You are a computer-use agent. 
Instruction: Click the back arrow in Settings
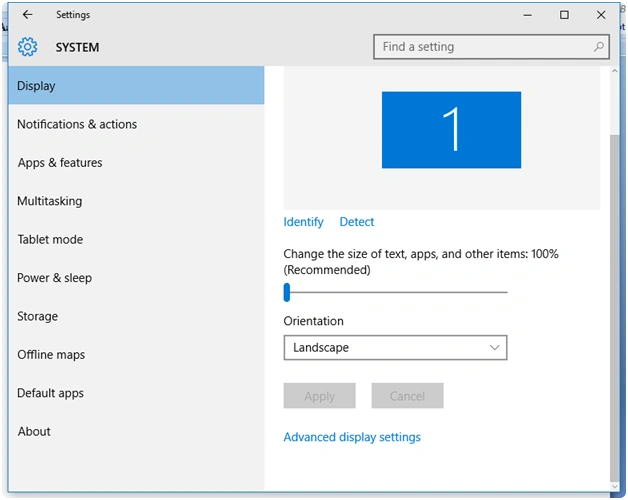(x=27, y=15)
